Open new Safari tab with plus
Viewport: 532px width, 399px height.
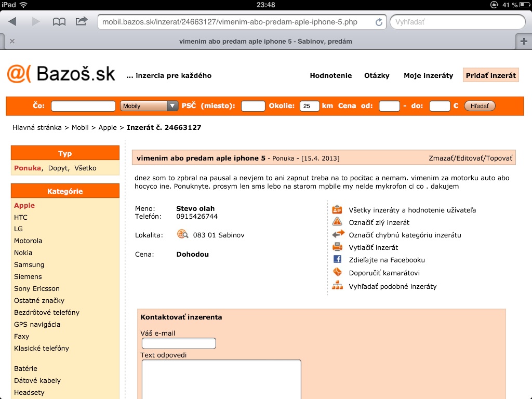coord(523,41)
